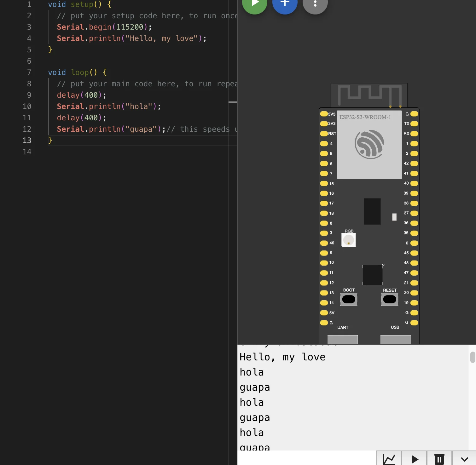Click line number 14 in the gutter
This screenshot has height=465, width=476.
coord(27,152)
